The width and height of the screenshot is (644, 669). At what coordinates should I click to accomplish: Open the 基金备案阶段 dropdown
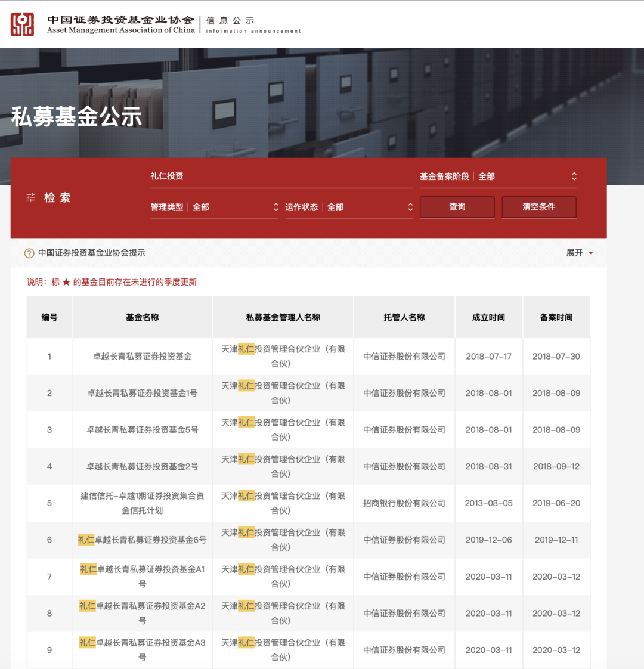[498, 176]
